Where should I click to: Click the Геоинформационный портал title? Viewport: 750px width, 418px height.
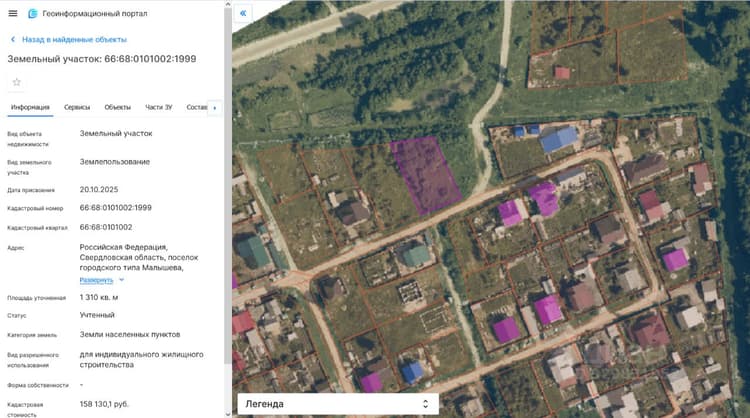pyautogui.click(x=95, y=13)
